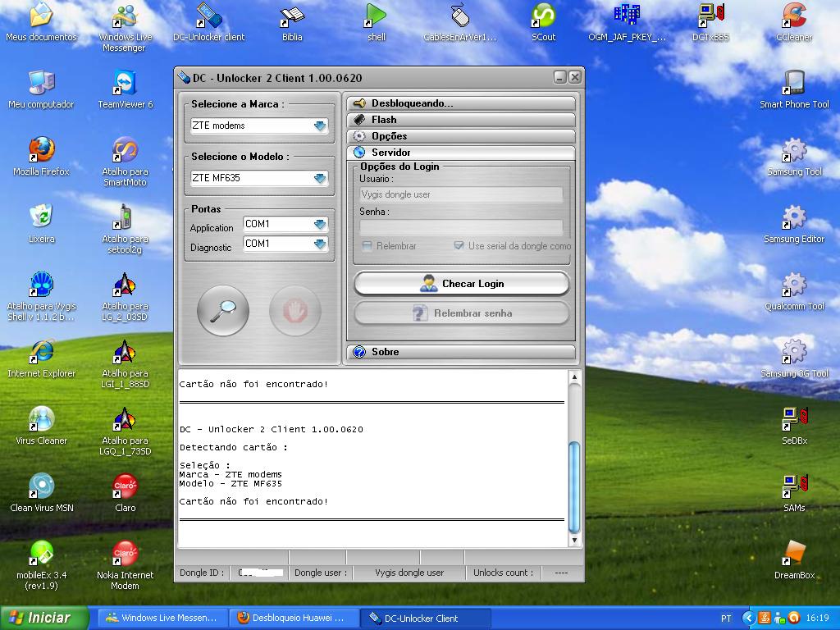The width and height of the screenshot is (840, 630).
Task: Open DC-Unlocker client desktop shortcut
Action: point(208,22)
